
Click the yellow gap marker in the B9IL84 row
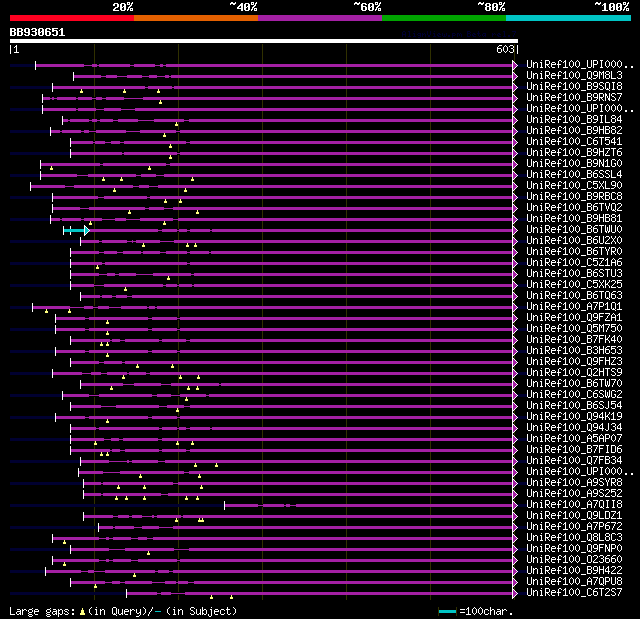176,124
